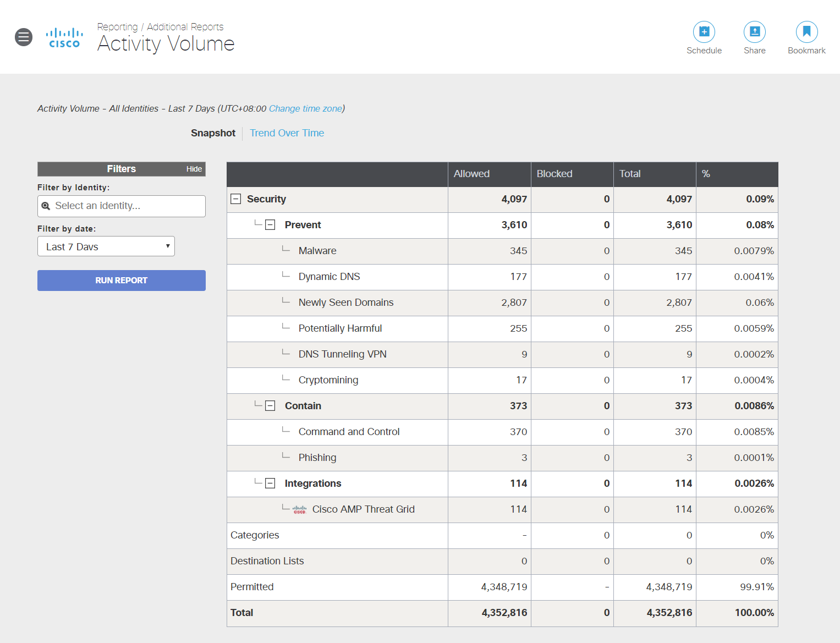This screenshot has width=840, height=643.
Task: Collapse the Integrations subcategory
Action: point(270,483)
